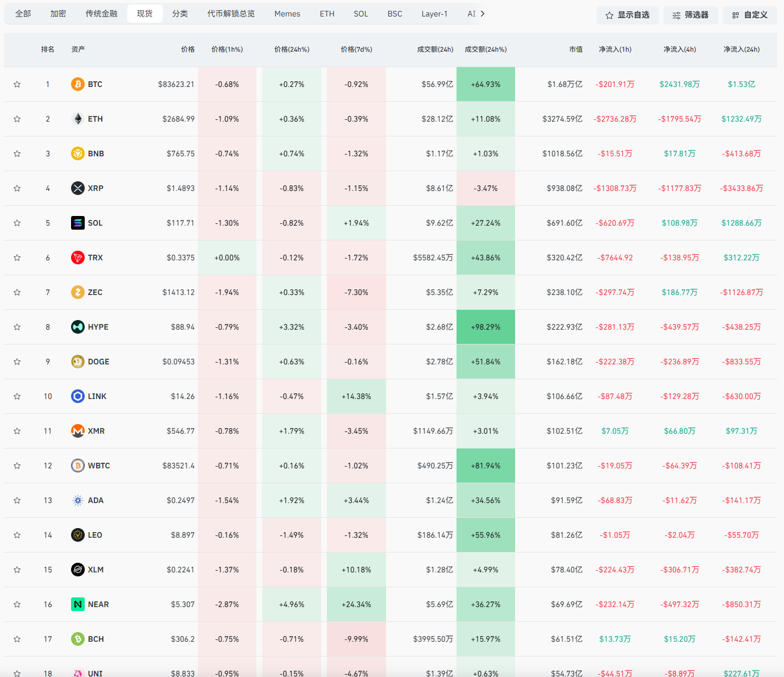The height and width of the screenshot is (677, 784).
Task: Star the NEAR row
Action: tap(17, 604)
